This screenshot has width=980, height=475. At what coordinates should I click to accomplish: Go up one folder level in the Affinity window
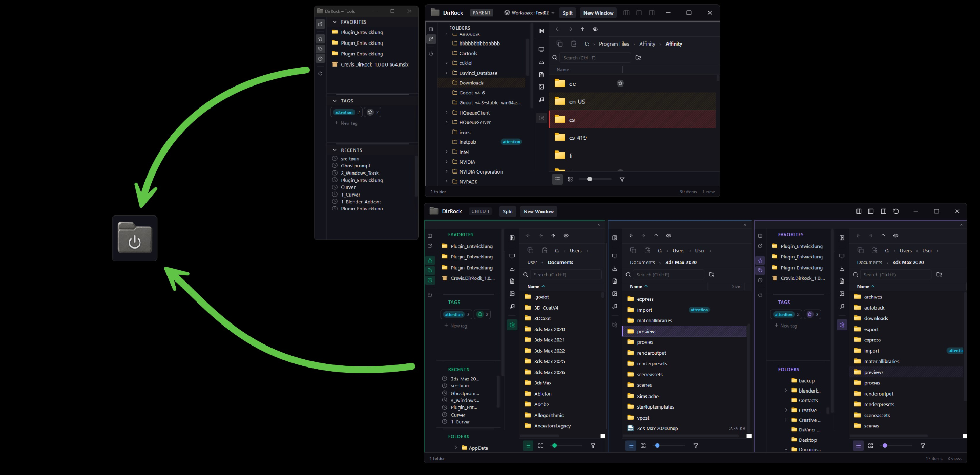coord(582,29)
